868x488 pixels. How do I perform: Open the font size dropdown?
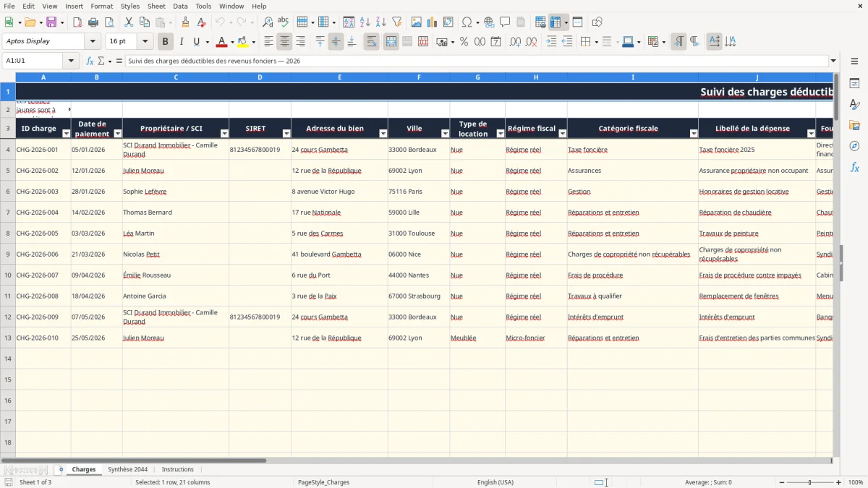[145, 42]
